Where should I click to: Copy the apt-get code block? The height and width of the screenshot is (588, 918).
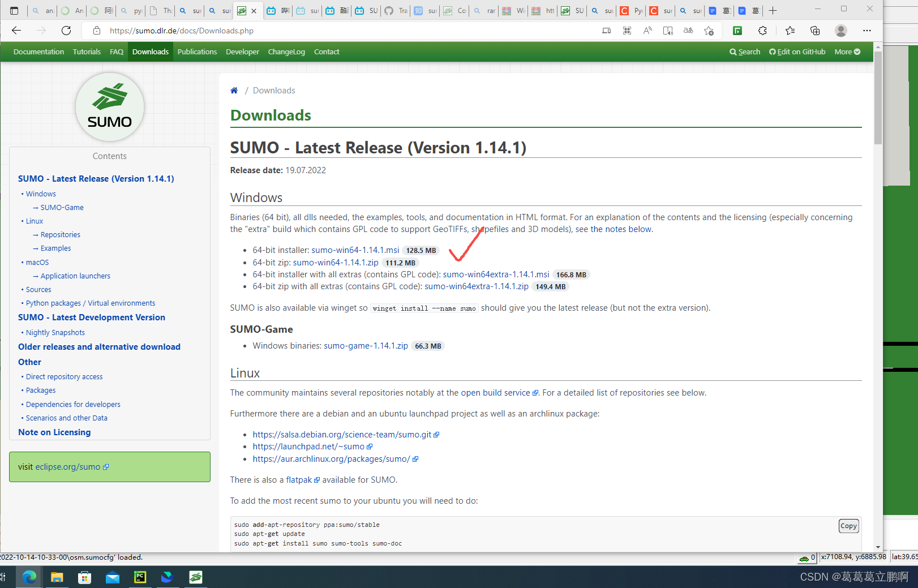point(848,526)
